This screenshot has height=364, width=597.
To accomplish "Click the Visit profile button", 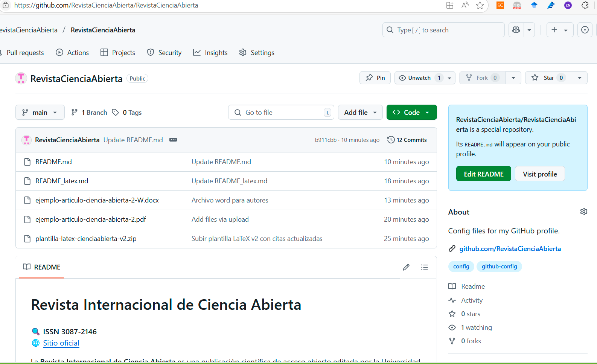I will click(x=540, y=174).
